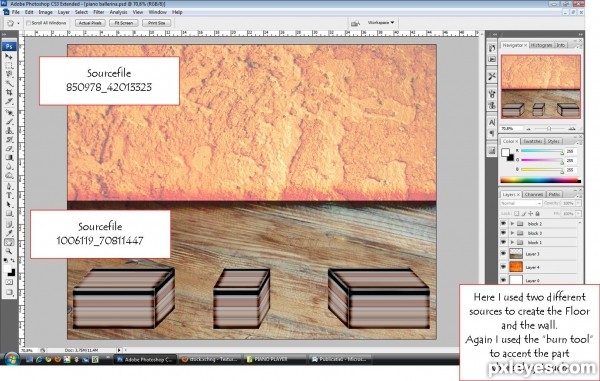Select the Rectangular Marquee tool
600x381 pixels.
[9, 65]
